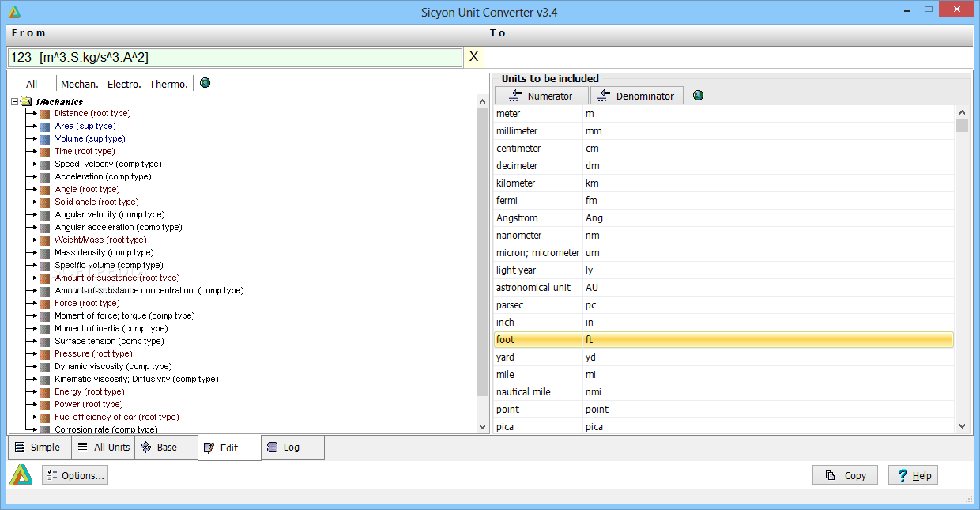
Task: Select Kinematic viscosity; Diffusivity item
Action: click(136, 380)
